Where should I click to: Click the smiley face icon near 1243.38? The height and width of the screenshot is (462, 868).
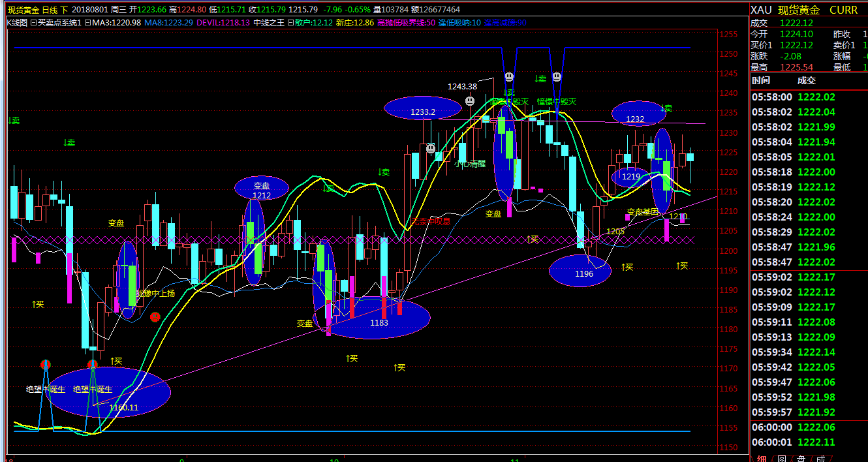(x=470, y=101)
